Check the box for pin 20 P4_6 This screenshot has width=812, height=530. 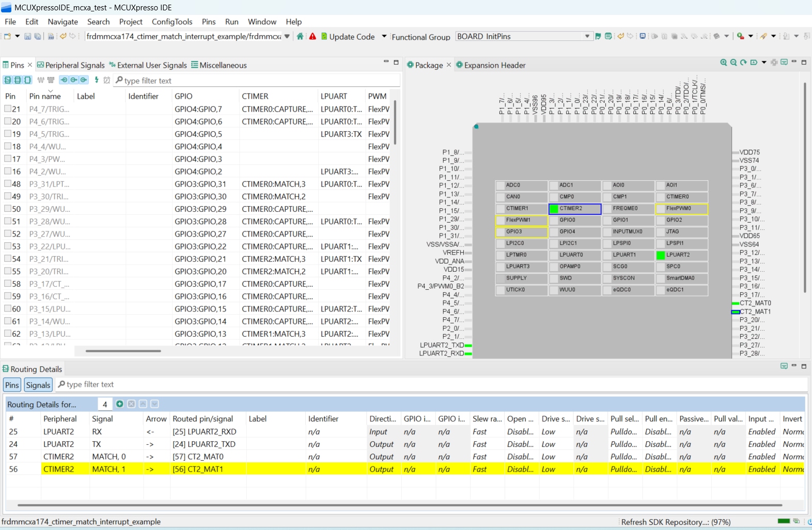click(x=8, y=121)
